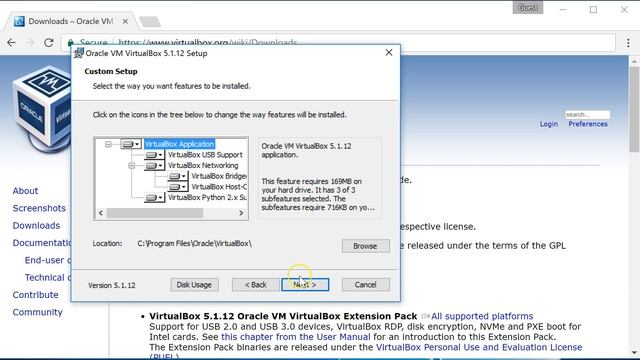Click the browser address bar URL

pos(208,42)
